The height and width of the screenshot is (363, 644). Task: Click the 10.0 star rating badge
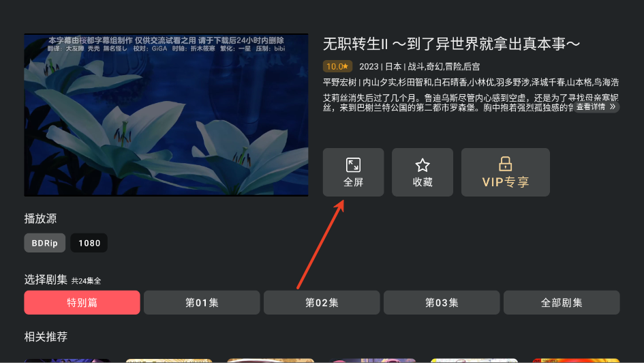click(x=337, y=66)
